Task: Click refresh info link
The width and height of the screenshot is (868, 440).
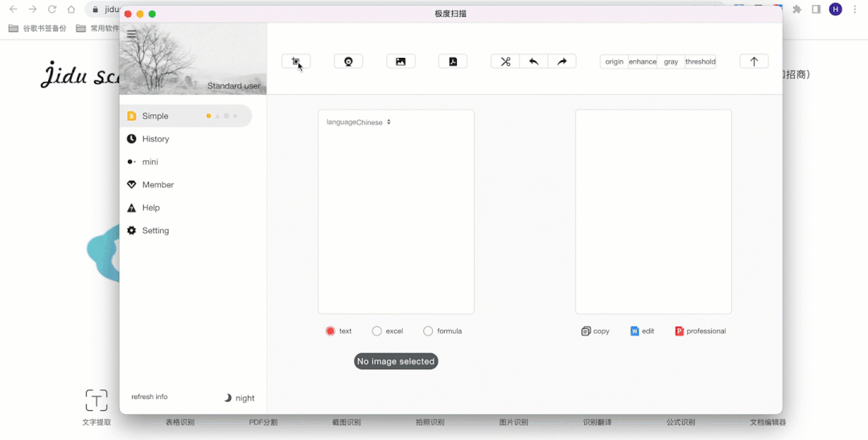Action: click(150, 397)
